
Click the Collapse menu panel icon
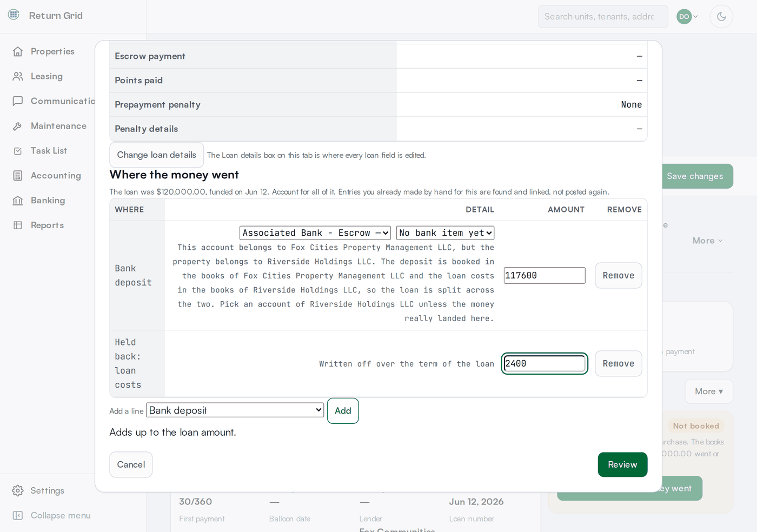(x=18, y=515)
